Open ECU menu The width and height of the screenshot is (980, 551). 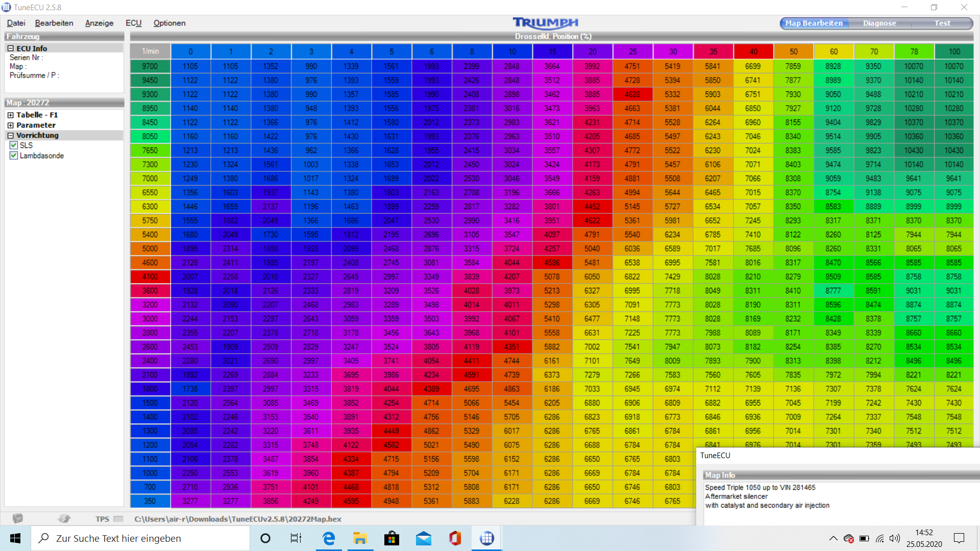[x=133, y=23]
